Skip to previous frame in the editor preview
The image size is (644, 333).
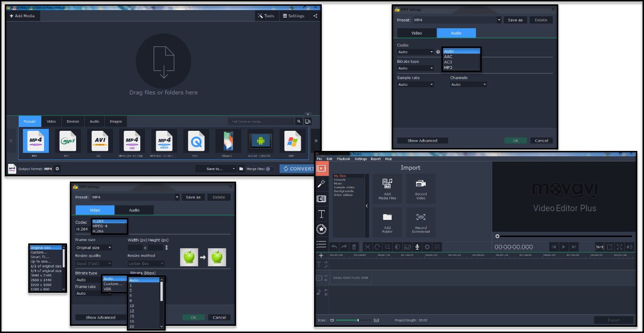click(x=554, y=247)
